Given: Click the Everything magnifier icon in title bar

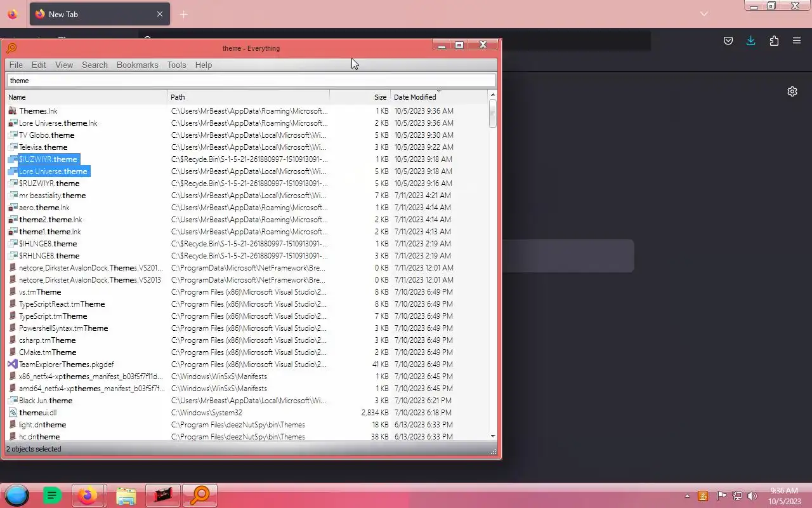Looking at the screenshot, I should coord(11,48).
